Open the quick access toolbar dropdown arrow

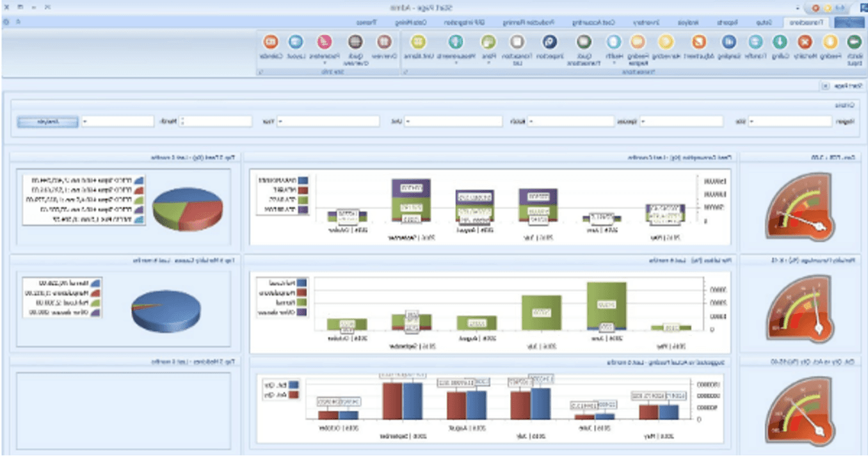click(x=798, y=8)
